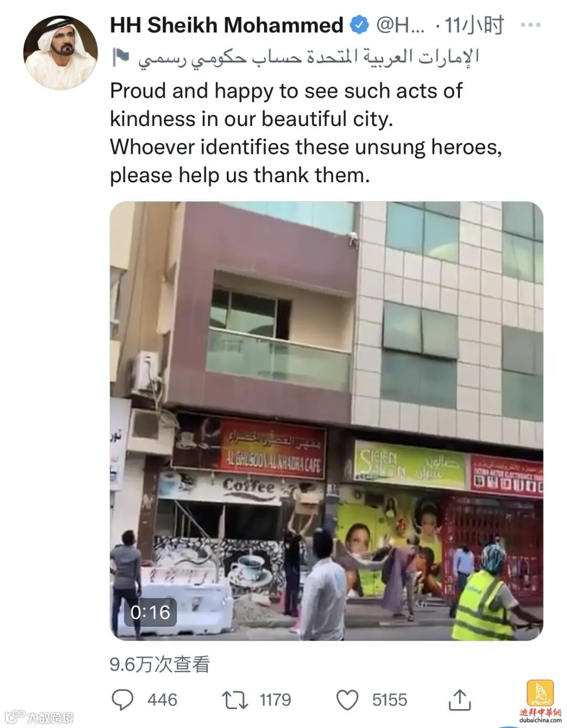This screenshot has width=567, height=728.
Task: Click the 446 replies count
Action: click(x=162, y=700)
